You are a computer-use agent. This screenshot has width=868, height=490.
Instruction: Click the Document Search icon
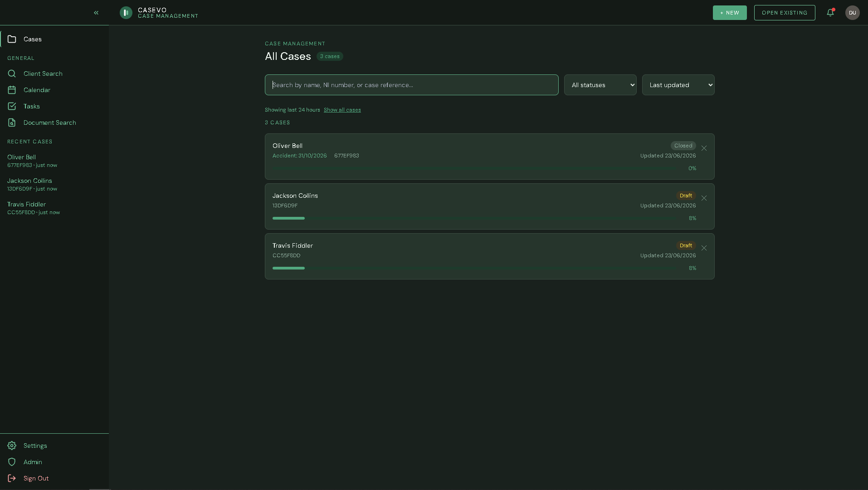pyautogui.click(x=12, y=122)
